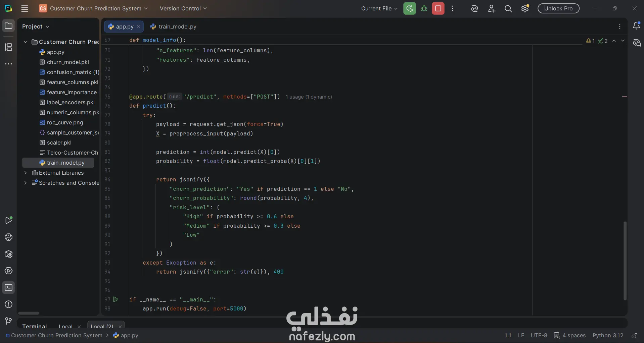Click app.py breadcrumb in status bar

(126, 336)
